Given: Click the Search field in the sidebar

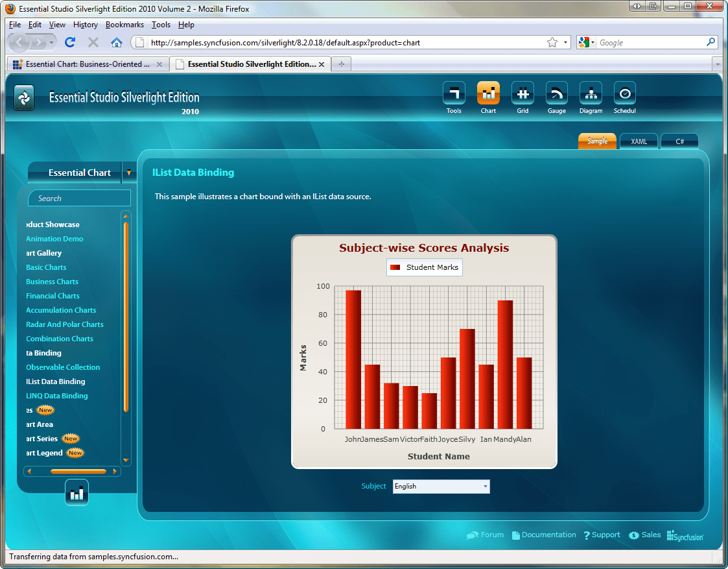Looking at the screenshot, I should pos(79,198).
